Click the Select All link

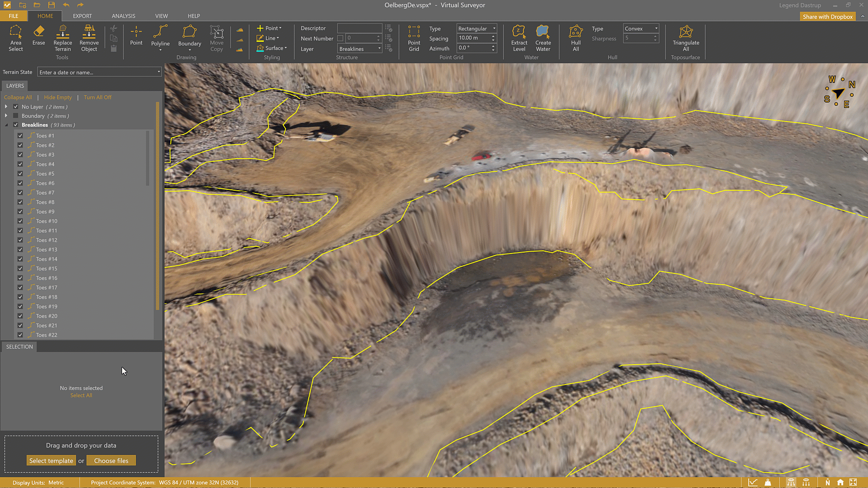tap(81, 395)
